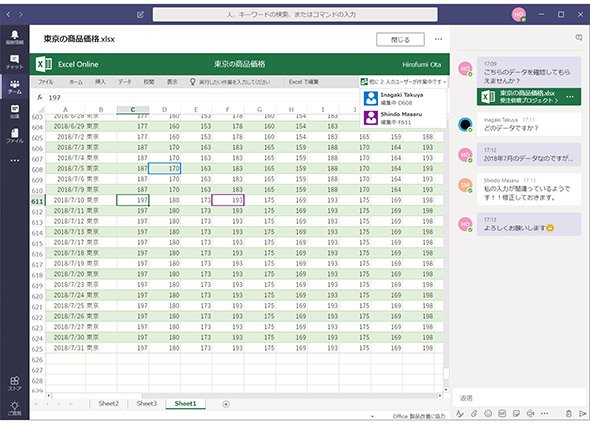Open the attached 東京の商品価格.xlsx file card
Screen dimensions: 590x424
pos(529,97)
